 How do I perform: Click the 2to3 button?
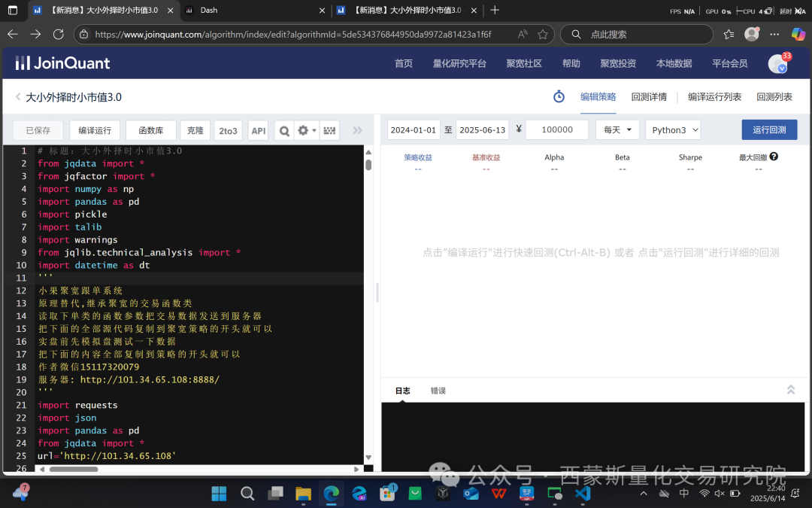(228, 131)
